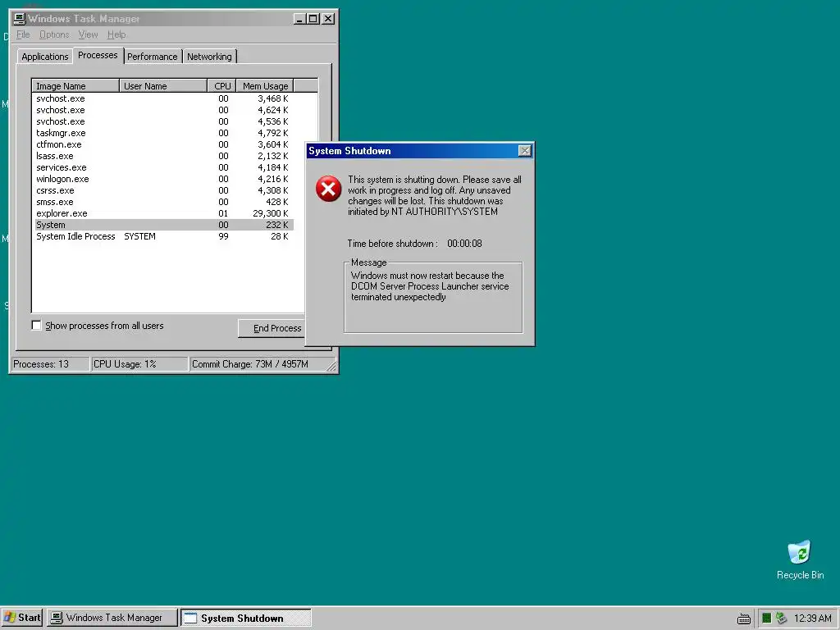840x630 pixels.
Task: Click the CPU Usage: 1% status panel
Action: (x=139, y=364)
